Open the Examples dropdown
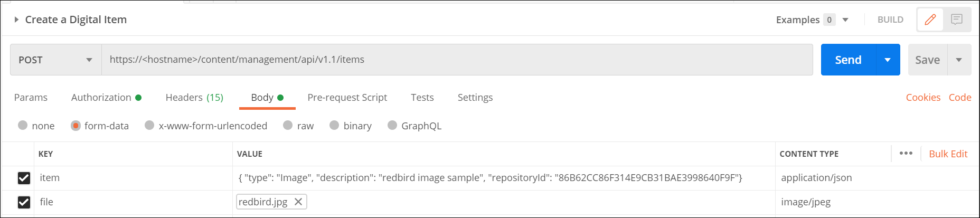Screen dimensions: 980x218 click(x=845, y=20)
